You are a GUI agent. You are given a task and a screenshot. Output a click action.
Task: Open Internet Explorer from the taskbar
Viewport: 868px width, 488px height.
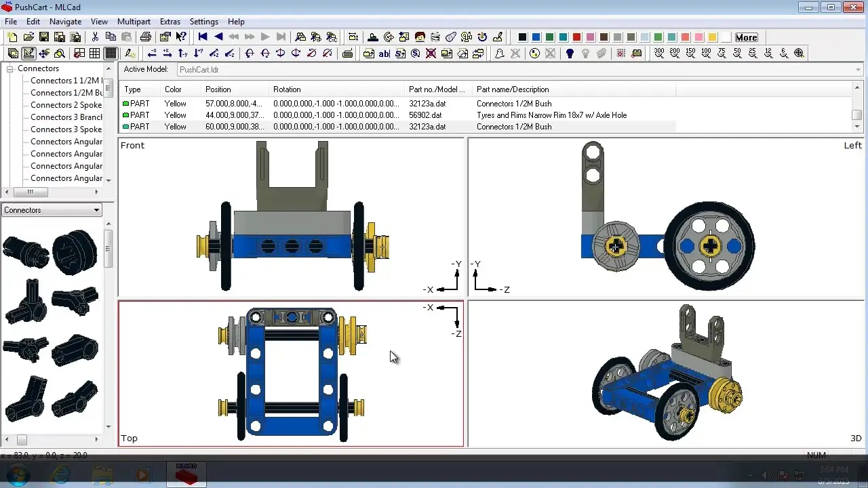[x=61, y=475]
